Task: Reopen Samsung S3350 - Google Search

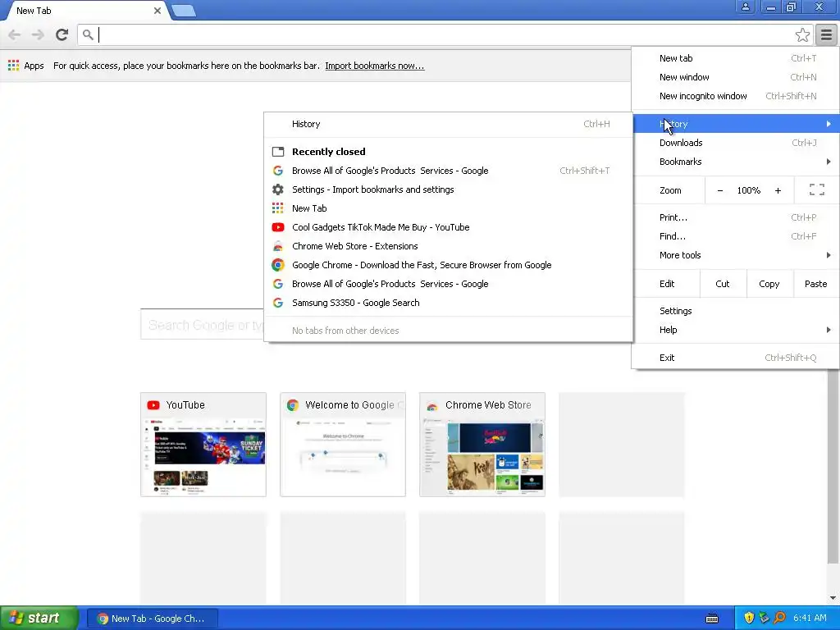Action: (x=449, y=303)
